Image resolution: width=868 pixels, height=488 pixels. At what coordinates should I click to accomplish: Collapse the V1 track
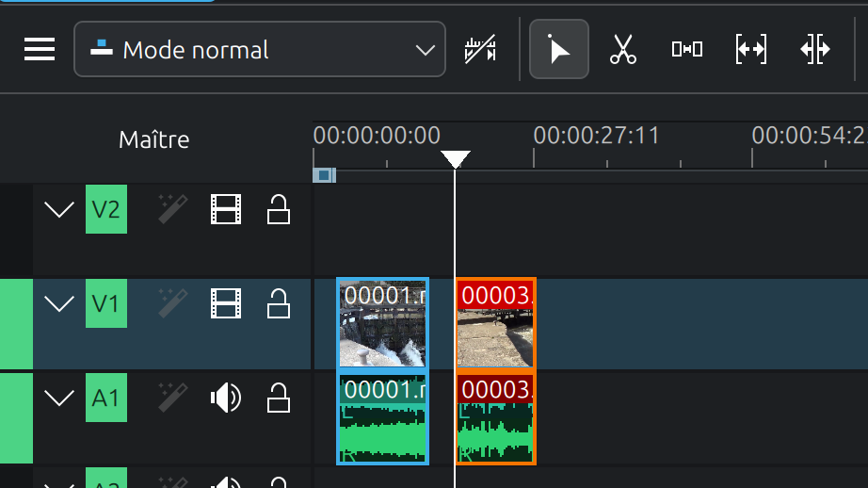[59, 303]
